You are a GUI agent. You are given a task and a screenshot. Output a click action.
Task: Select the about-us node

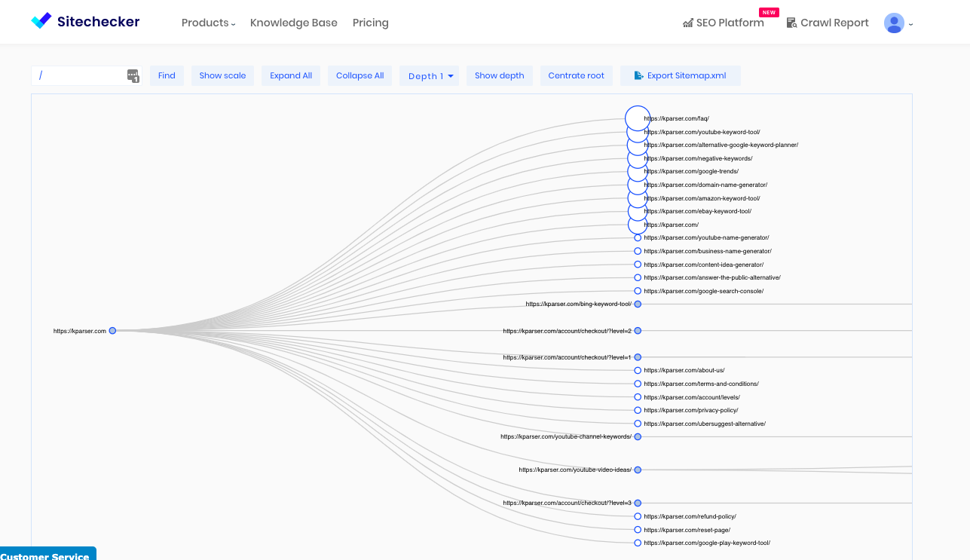coord(638,370)
